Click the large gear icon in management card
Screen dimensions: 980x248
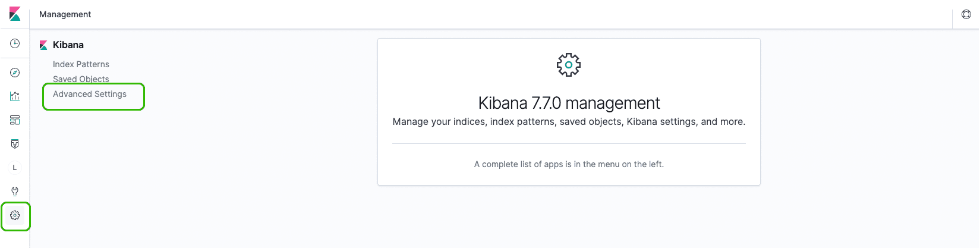point(569,65)
